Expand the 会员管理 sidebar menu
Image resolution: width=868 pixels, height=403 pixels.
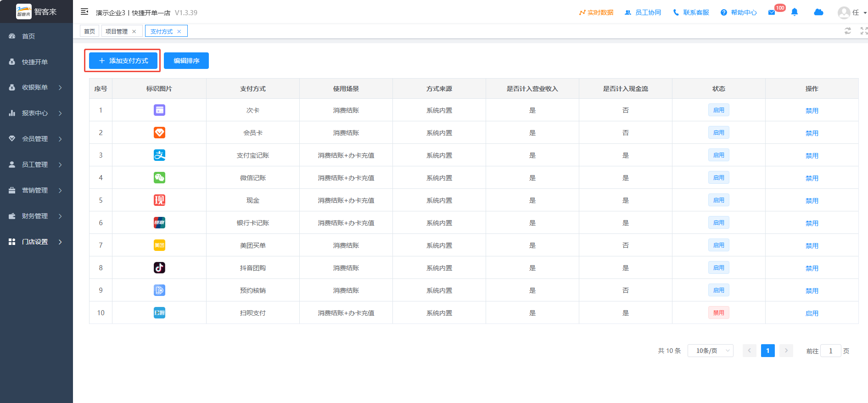(x=36, y=139)
